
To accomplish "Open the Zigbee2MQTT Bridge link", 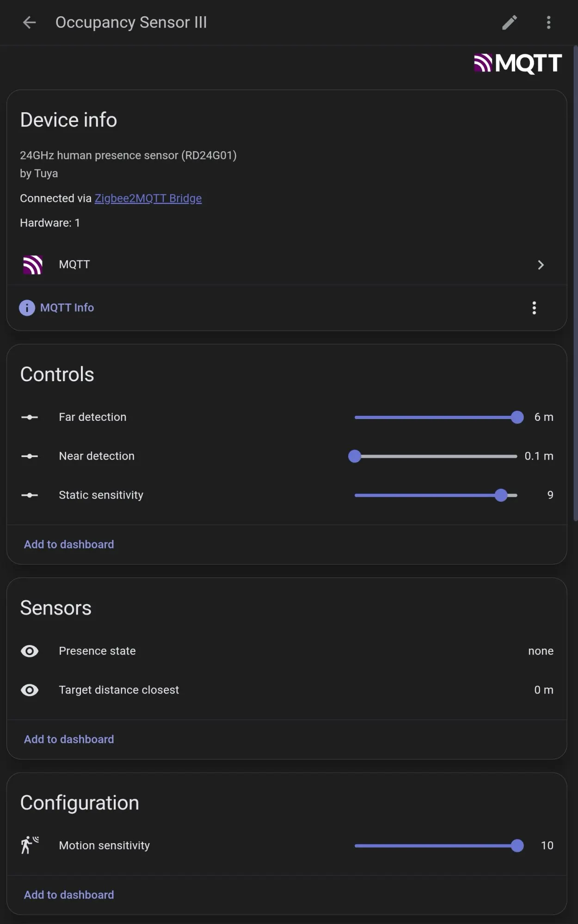I will pos(148,198).
